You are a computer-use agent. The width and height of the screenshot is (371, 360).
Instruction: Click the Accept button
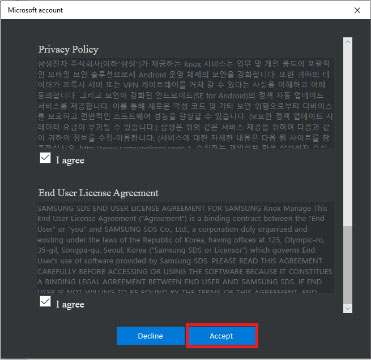click(221, 336)
